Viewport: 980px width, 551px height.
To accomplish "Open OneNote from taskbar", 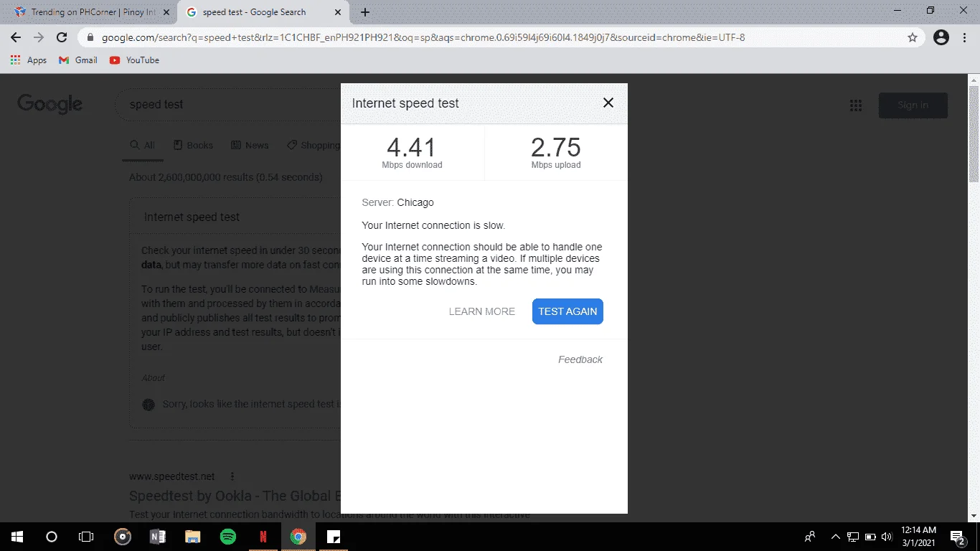I will [158, 537].
